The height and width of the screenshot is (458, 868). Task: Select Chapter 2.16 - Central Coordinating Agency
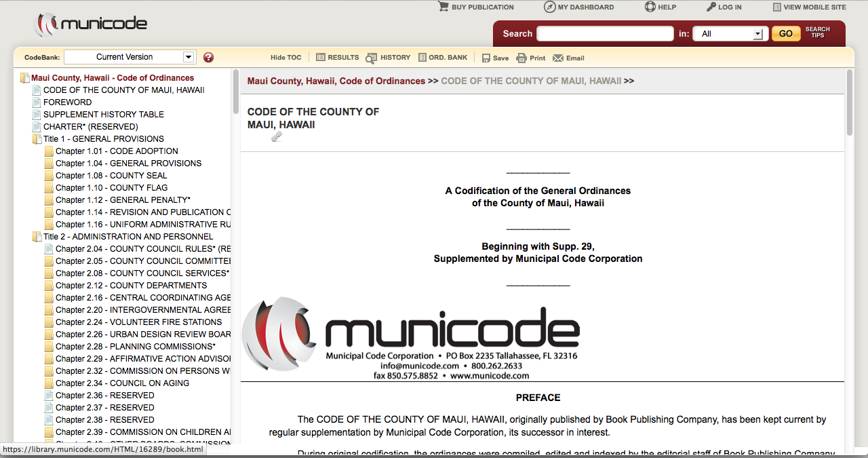click(143, 298)
